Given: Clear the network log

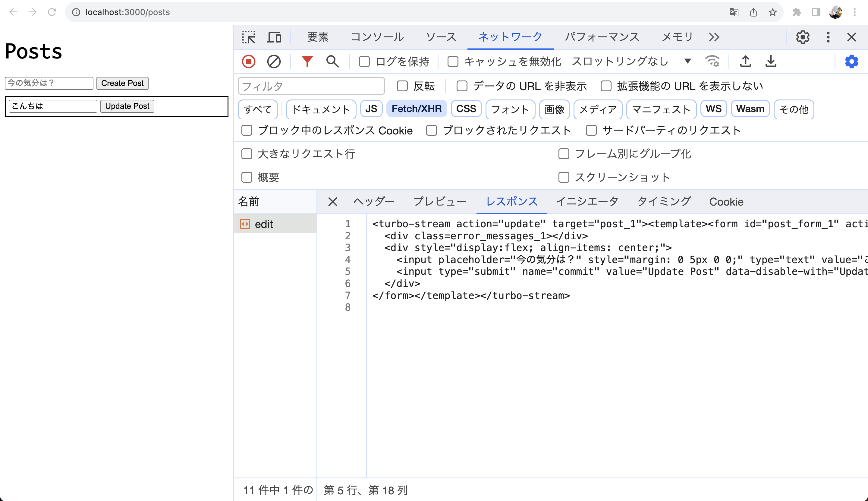Looking at the screenshot, I should [x=273, y=61].
